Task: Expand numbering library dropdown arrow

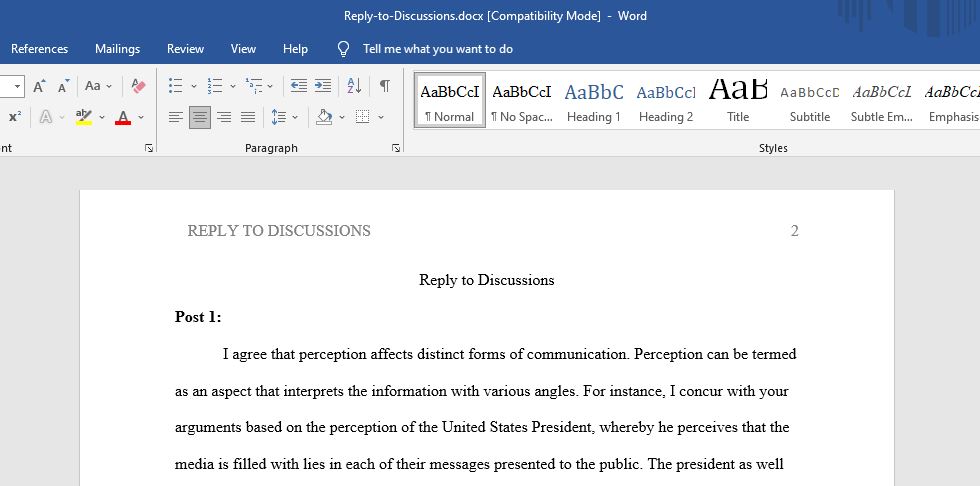Action: (232, 86)
